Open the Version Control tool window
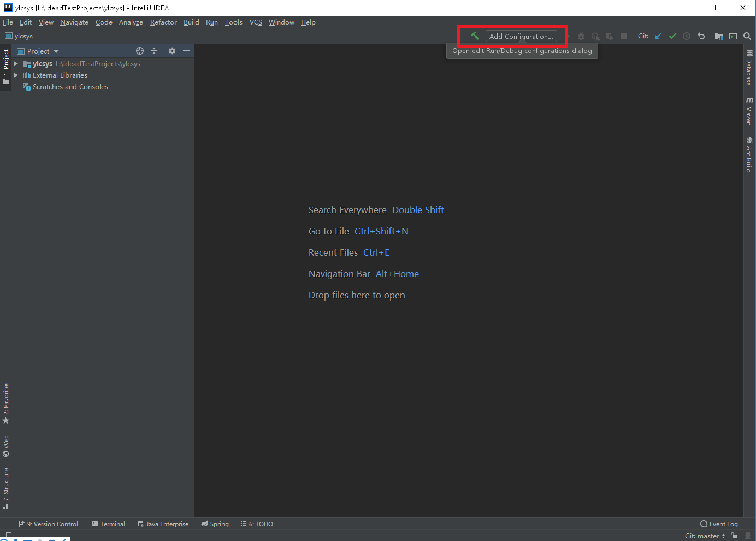The height and width of the screenshot is (541, 756). click(x=49, y=524)
